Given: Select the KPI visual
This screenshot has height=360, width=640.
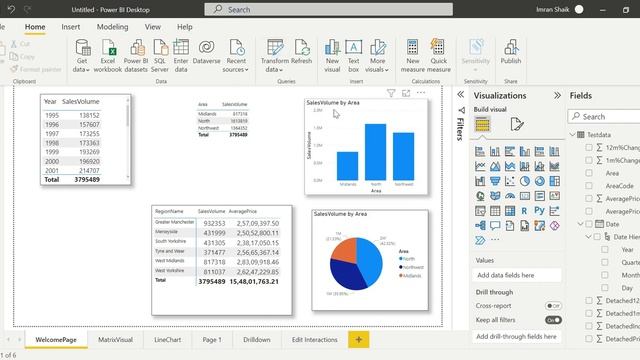Looking at the screenshot, I should (554, 196).
